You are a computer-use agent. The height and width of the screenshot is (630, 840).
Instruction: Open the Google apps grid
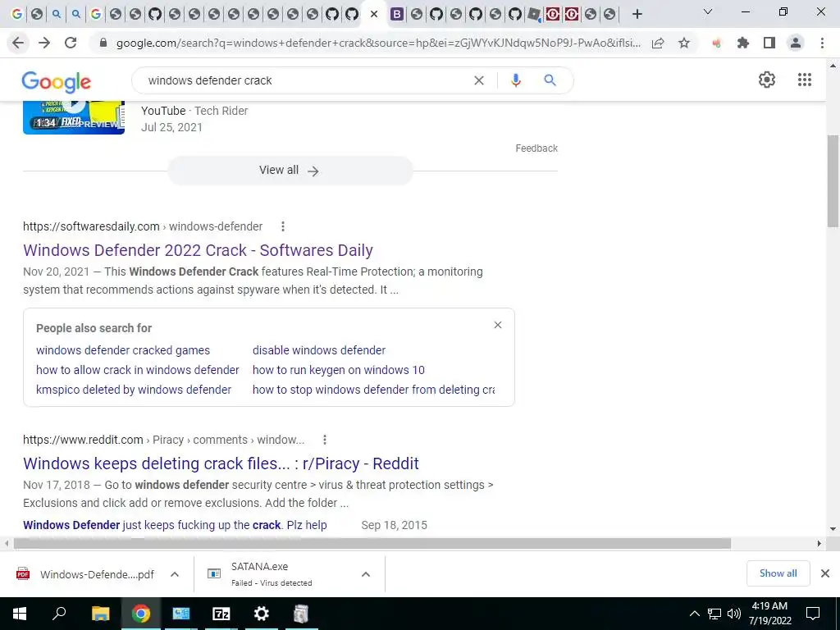805,80
